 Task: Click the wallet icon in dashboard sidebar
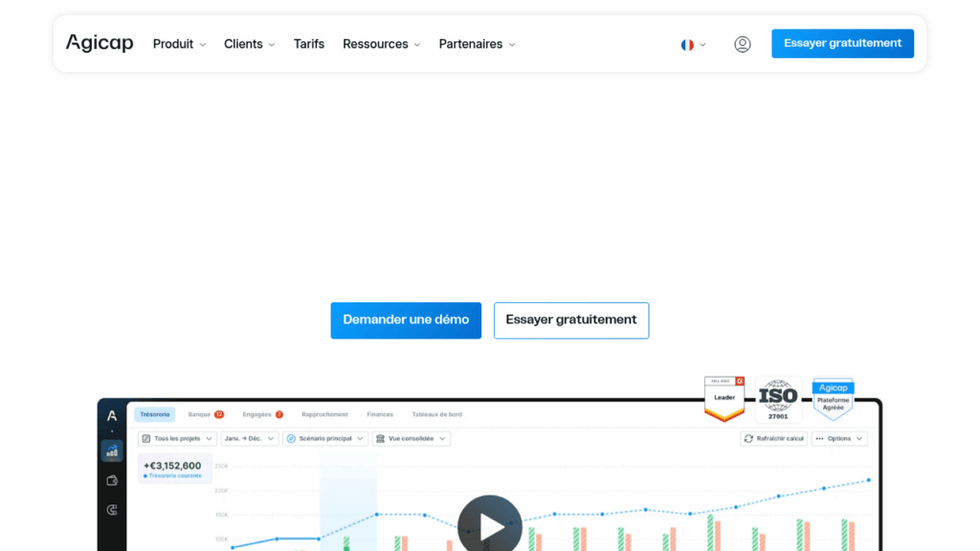112,481
